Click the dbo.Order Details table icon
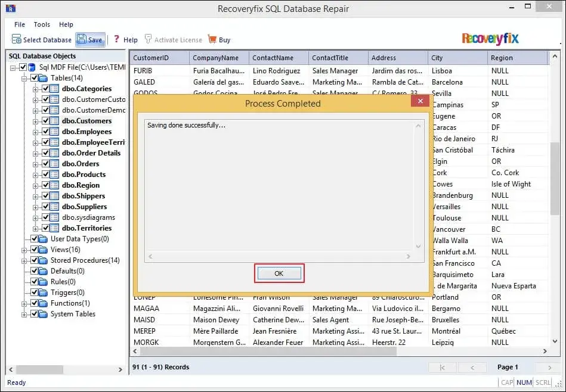The width and height of the screenshot is (566, 392). coord(54,153)
